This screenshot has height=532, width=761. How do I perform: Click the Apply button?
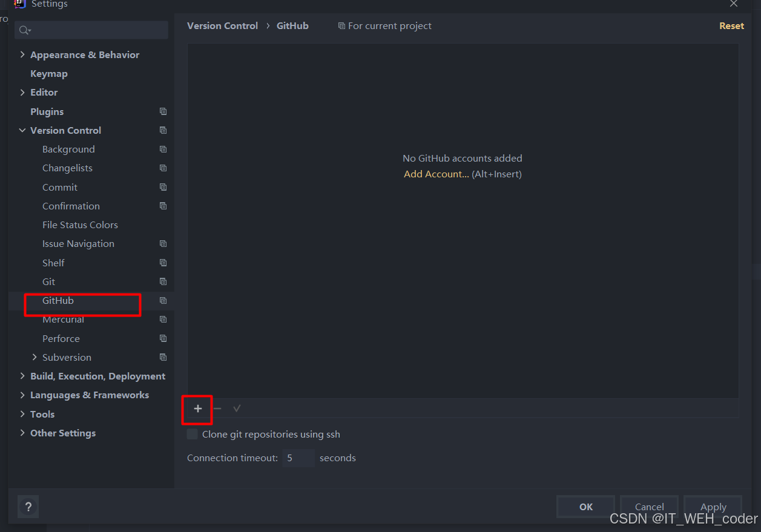[x=713, y=507]
